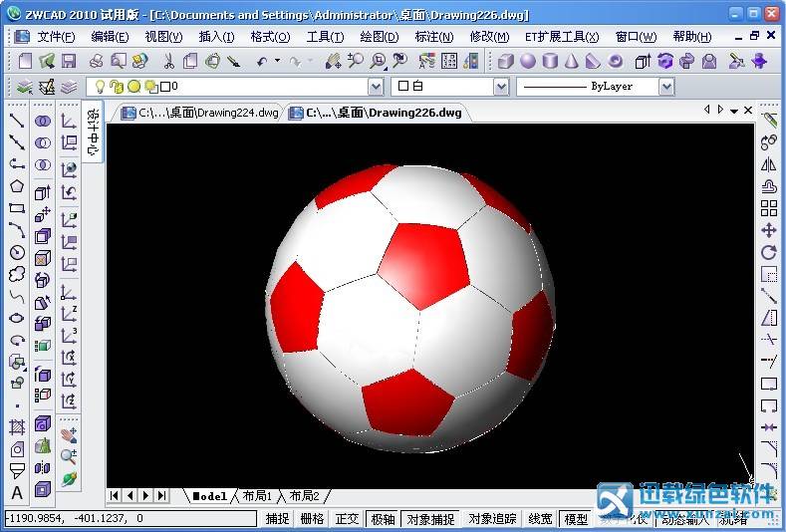Click the Rotate modify tool

pyautogui.click(x=768, y=252)
